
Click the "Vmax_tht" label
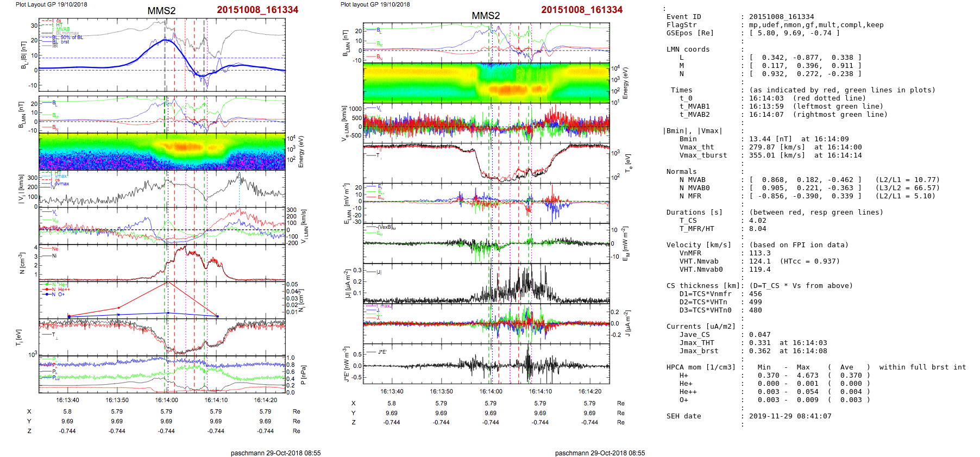(697, 147)
